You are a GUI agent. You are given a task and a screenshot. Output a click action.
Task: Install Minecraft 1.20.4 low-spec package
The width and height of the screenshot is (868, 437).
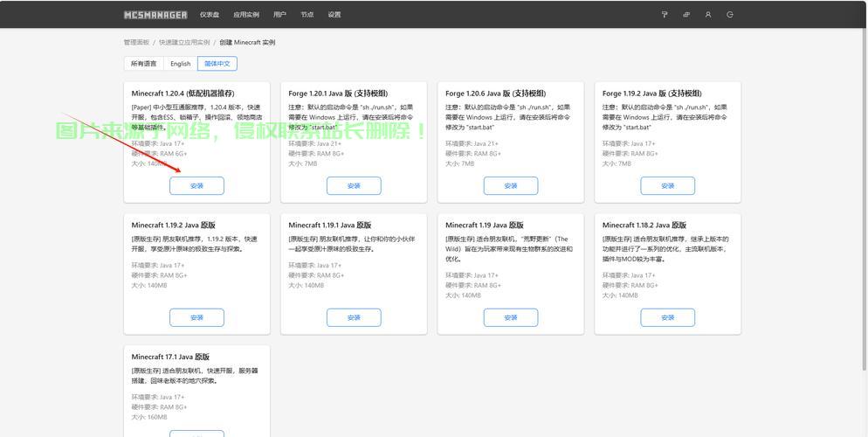point(196,186)
